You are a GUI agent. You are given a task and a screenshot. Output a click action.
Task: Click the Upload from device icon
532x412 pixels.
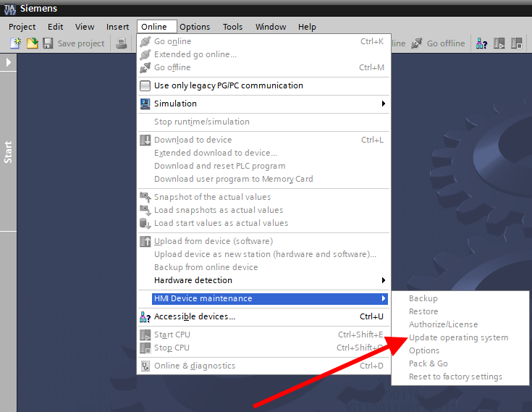click(x=145, y=241)
